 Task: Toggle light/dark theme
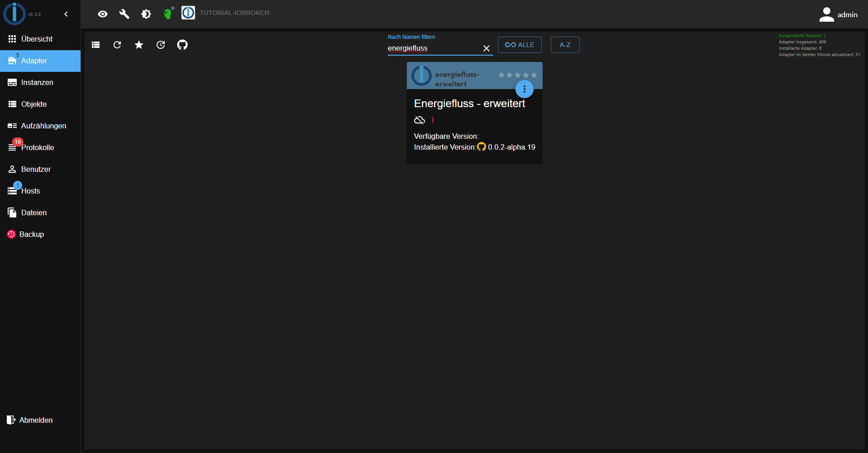[x=146, y=14]
